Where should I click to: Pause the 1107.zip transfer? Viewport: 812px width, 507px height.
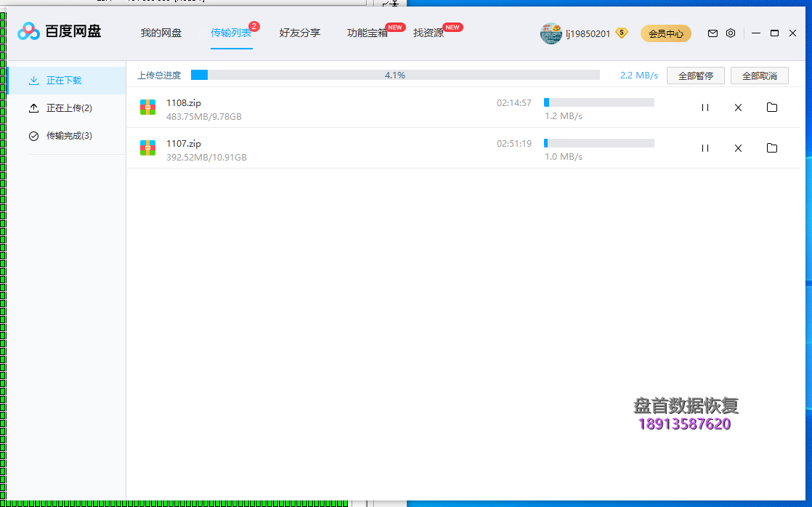pos(705,148)
